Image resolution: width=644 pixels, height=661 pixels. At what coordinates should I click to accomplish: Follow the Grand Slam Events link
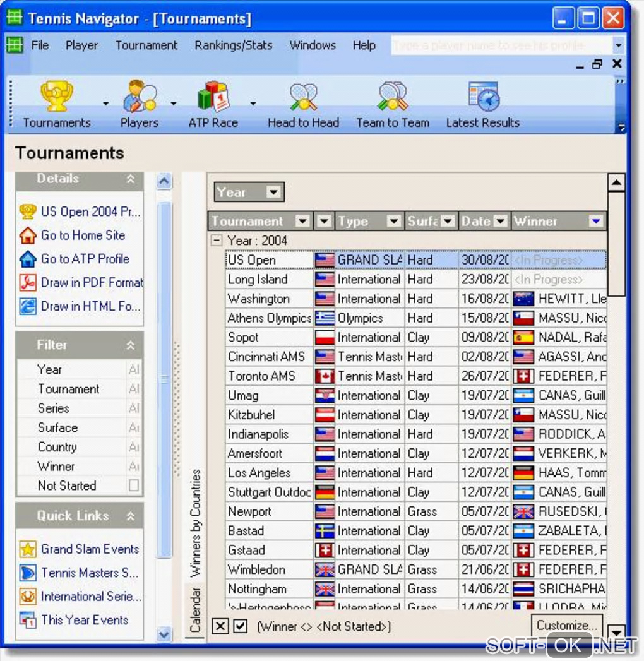tap(90, 549)
